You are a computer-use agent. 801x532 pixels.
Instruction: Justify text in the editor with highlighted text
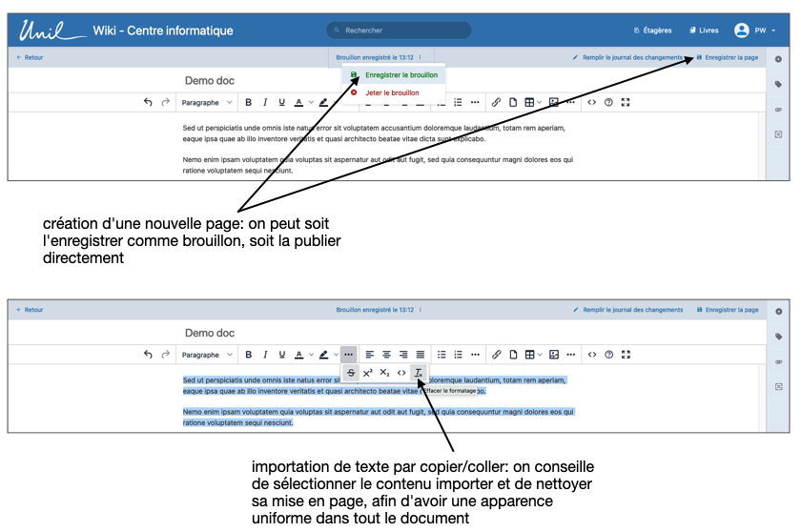(x=421, y=355)
